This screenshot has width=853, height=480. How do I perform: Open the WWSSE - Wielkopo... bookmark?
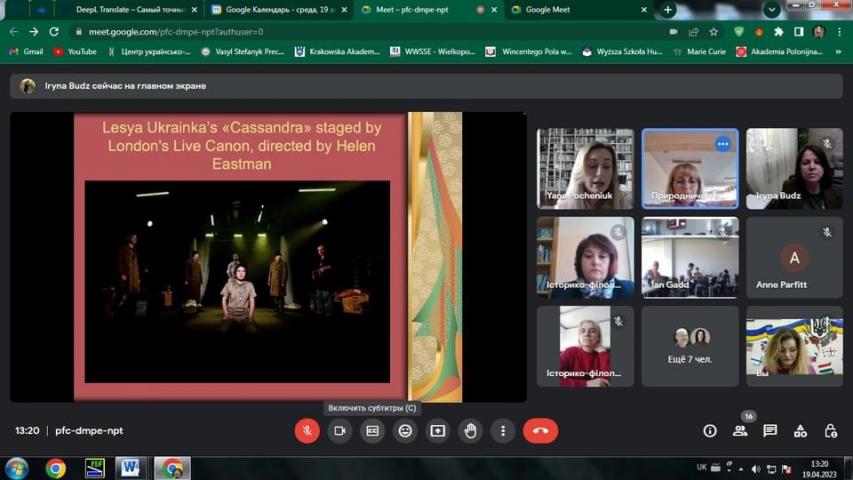433,52
